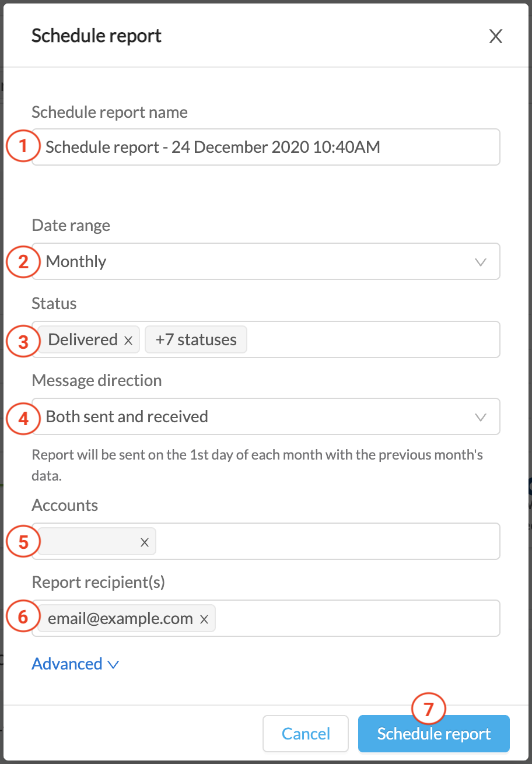Click the Cancel button
Viewport: 532px width, 764px height.
click(x=306, y=734)
